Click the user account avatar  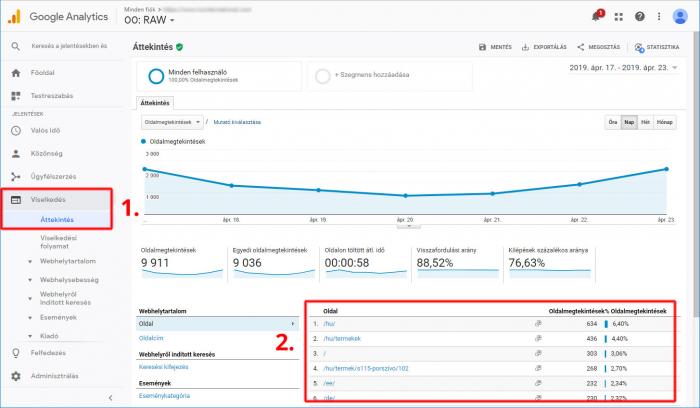681,16
